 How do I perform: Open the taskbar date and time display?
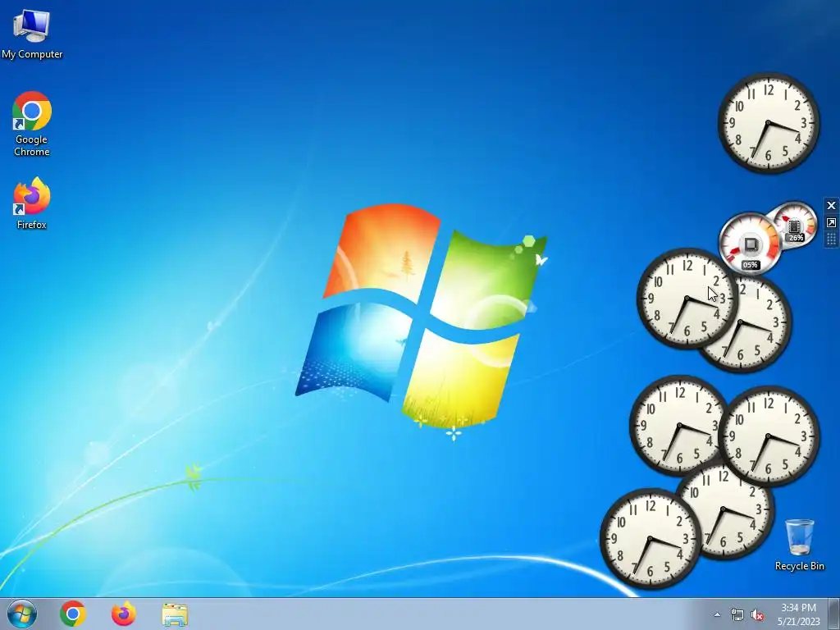pyautogui.click(x=799, y=614)
